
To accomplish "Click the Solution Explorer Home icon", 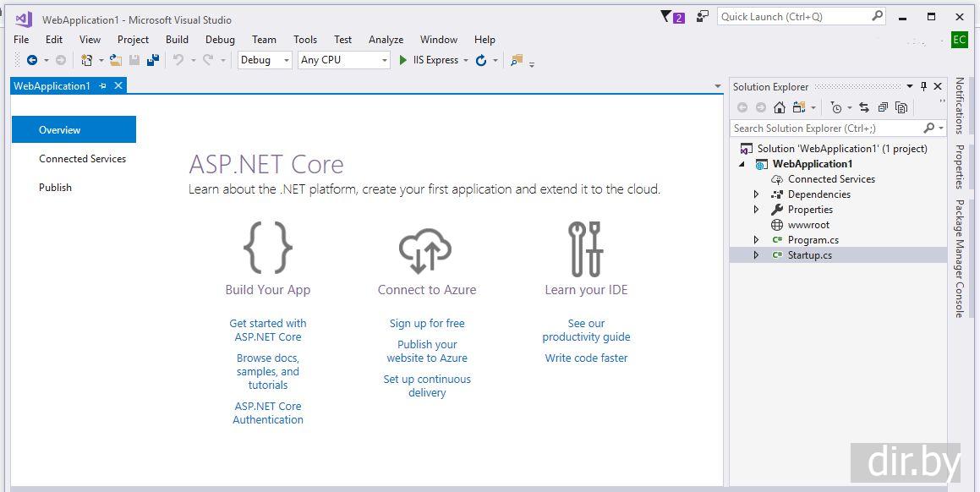I will click(x=779, y=107).
